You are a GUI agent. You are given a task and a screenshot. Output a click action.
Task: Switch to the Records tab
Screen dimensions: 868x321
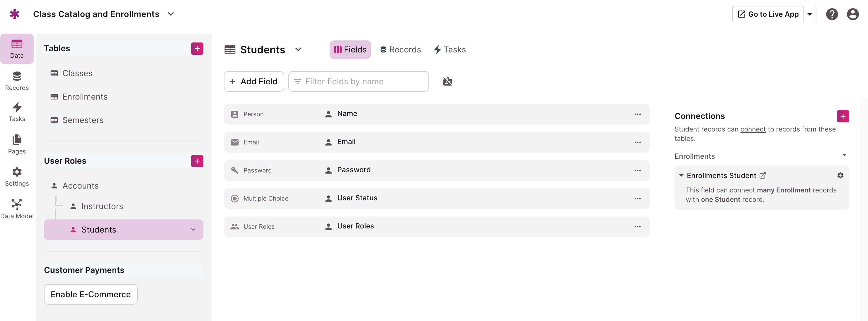click(400, 50)
